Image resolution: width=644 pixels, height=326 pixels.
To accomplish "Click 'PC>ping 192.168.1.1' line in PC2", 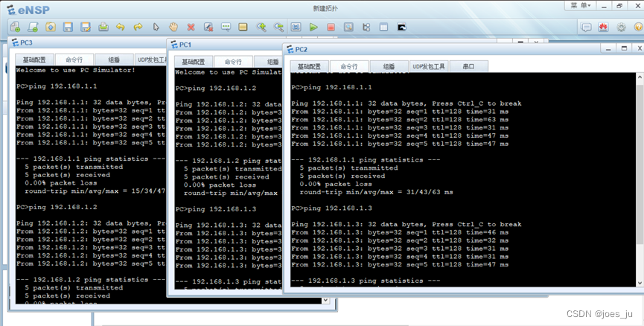I will pos(331,87).
